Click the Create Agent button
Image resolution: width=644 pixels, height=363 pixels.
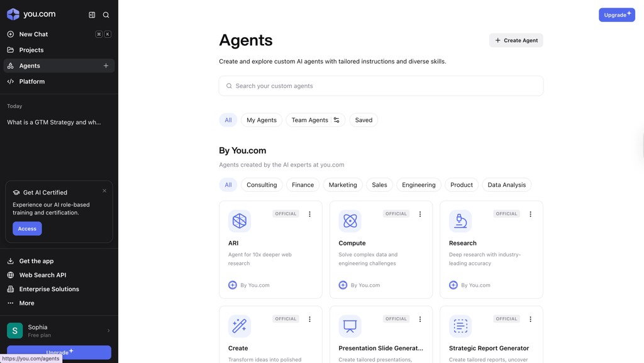tap(516, 40)
